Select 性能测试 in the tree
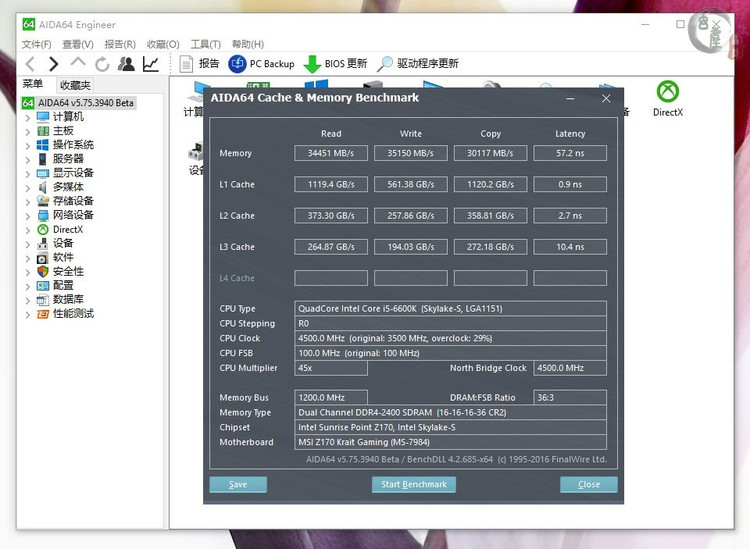The image size is (750, 549). [x=73, y=314]
